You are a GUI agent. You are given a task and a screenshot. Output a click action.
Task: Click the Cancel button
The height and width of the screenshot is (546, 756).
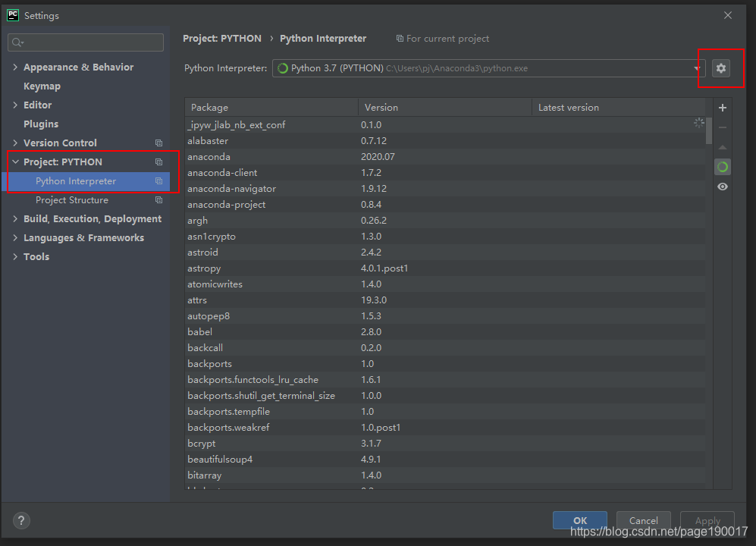643,520
